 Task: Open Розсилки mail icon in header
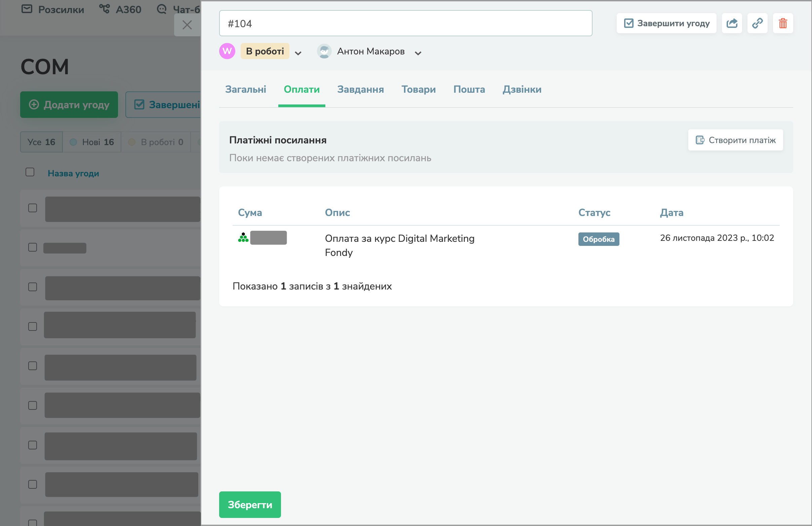coord(27,9)
